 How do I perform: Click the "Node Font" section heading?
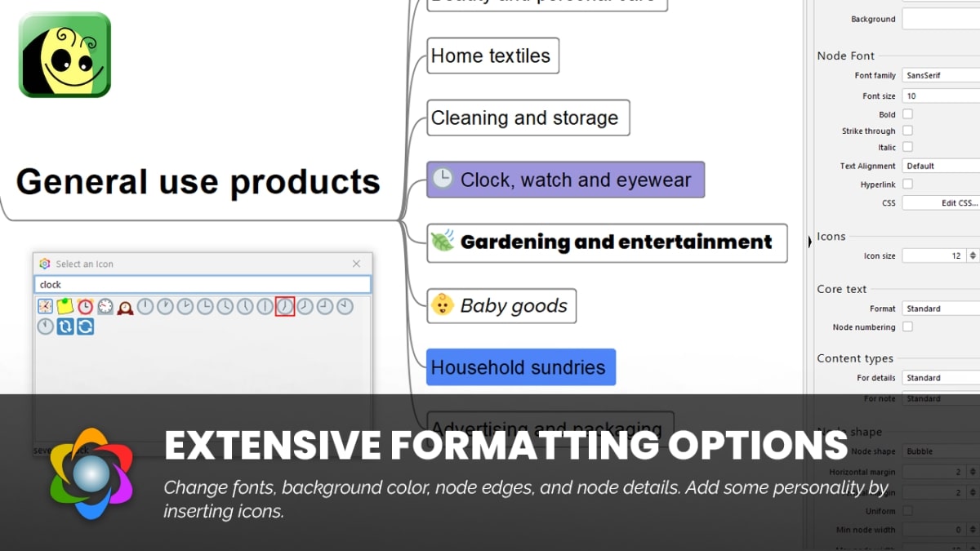[846, 56]
